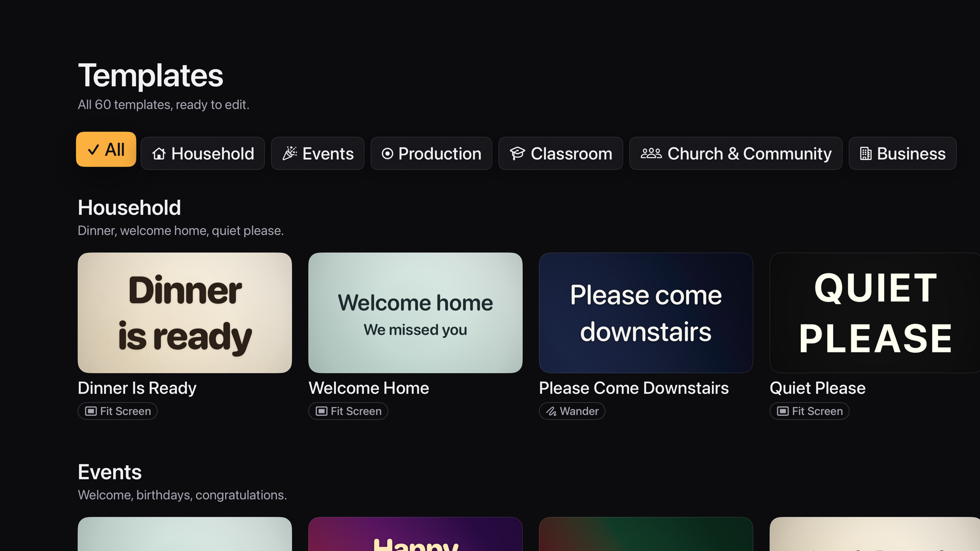
Task: Open the Classroom filter
Action: [560, 154]
